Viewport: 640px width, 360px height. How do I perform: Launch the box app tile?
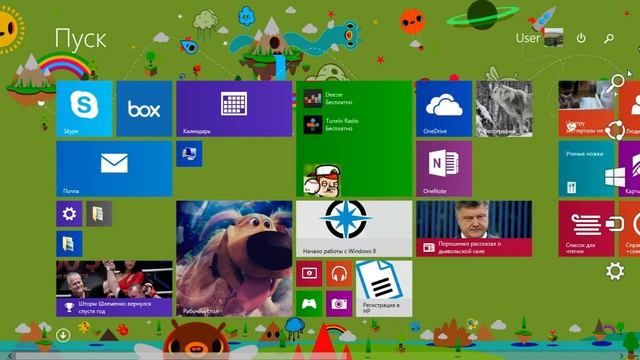tap(144, 109)
